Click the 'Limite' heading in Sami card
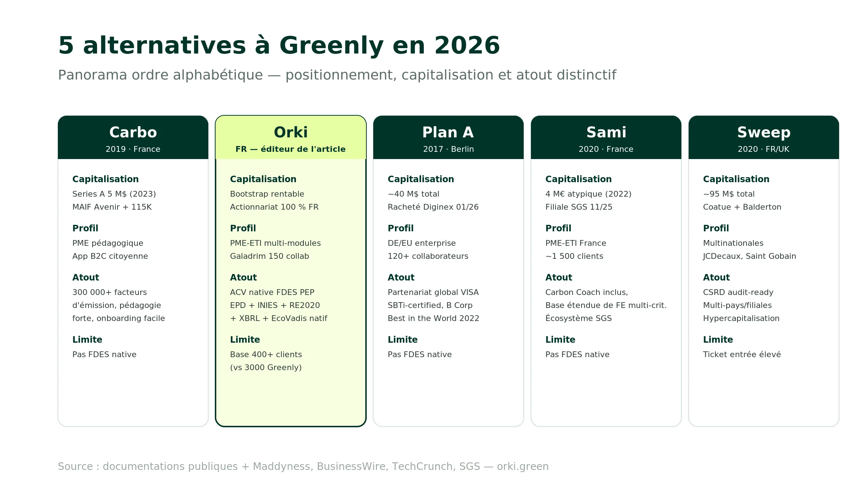868x488 pixels. point(560,340)
